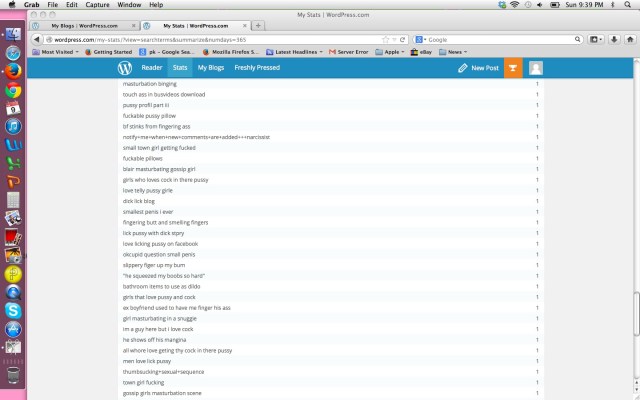Open the Edit menu
This screenshot has width=640, height=400.
click(72, 4)
